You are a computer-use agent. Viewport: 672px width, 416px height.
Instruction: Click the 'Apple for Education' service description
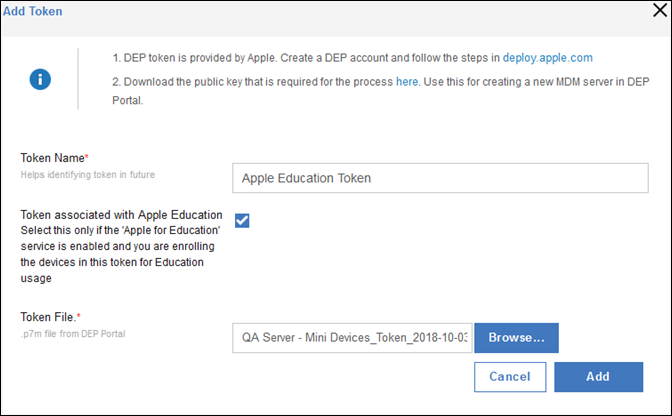tap(120, 254)
